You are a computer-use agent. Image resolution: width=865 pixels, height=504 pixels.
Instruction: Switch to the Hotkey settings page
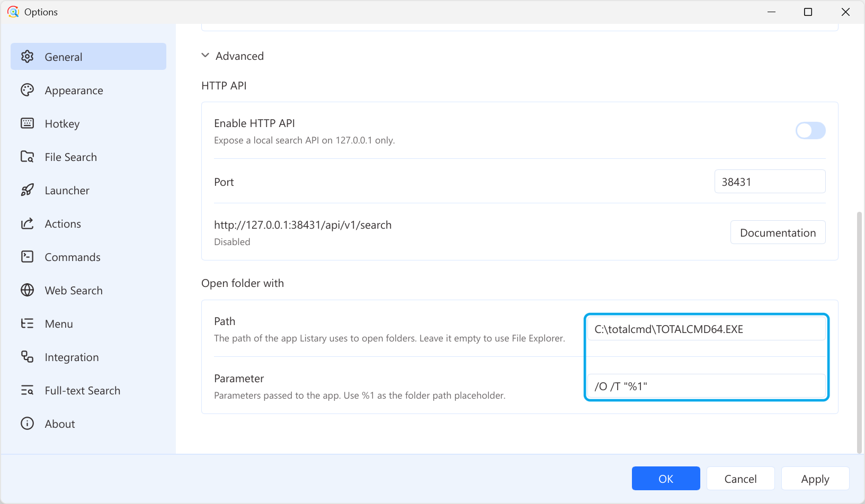pyautogui.click(x=88, y=123)
